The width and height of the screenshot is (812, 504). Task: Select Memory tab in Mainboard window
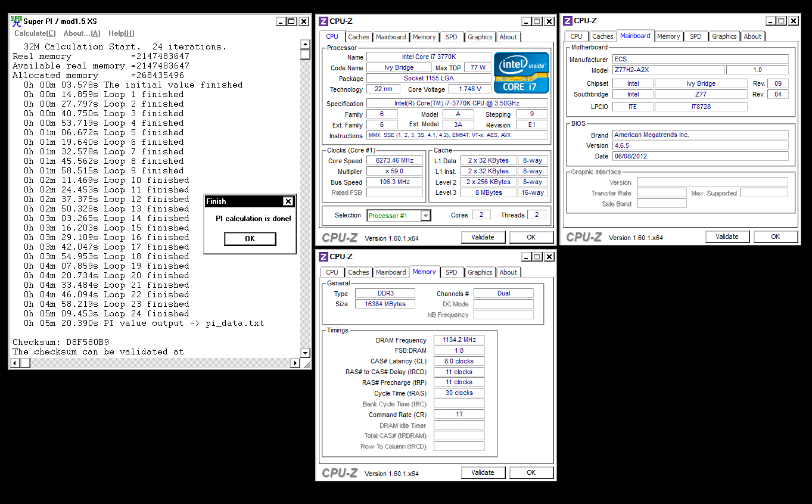tap(668, 36)
